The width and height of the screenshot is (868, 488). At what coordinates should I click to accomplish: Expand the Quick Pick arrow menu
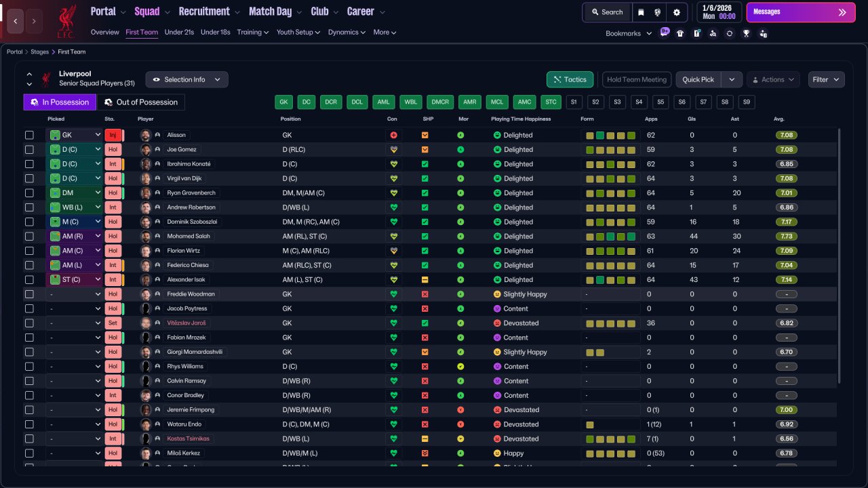point(732,79)
